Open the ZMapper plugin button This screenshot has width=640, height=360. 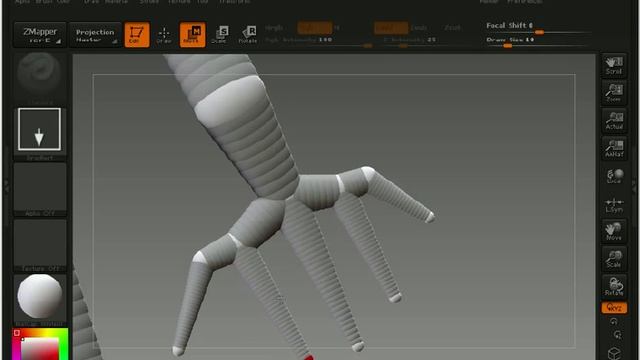tap(40, 35)
